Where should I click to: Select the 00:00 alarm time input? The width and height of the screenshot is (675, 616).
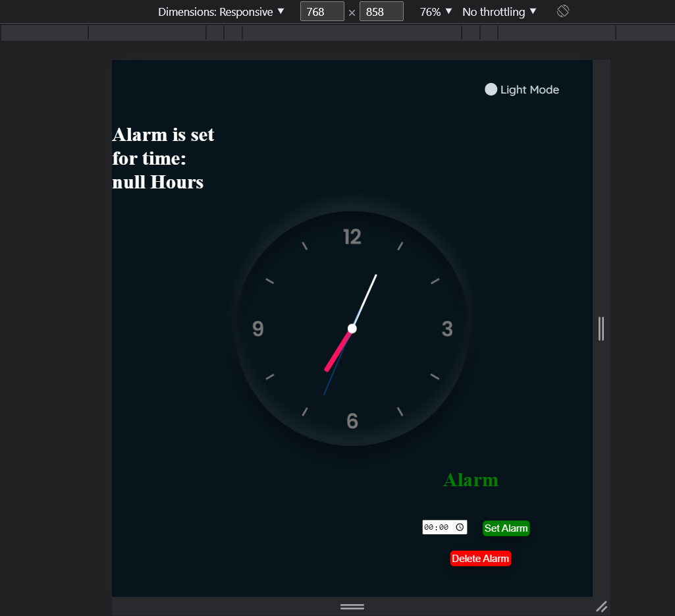[438, 527]
